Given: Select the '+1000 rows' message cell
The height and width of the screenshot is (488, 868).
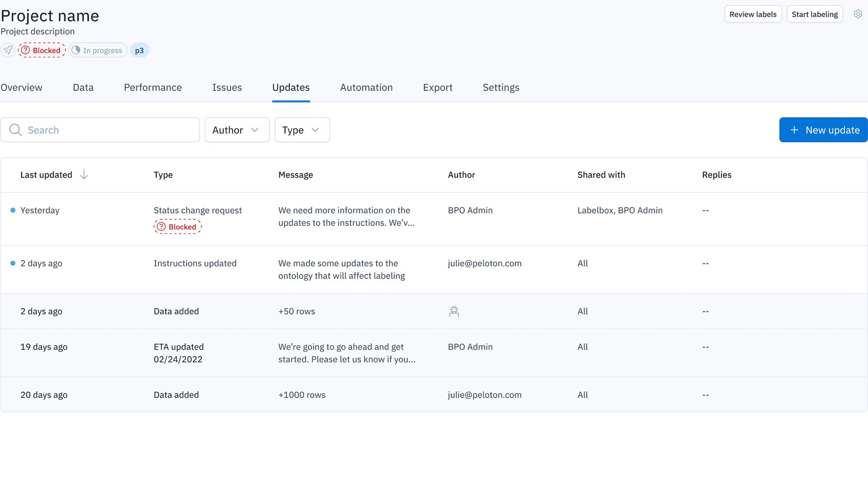Looking at the screenshot, I should [x=302, y=395].
